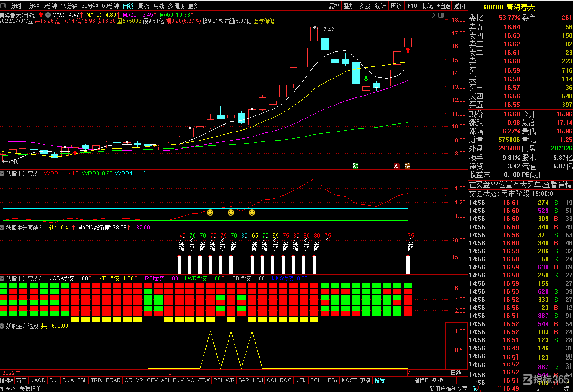Select the 日线 daily period tab
Screen dimensions: 573x392
[x=128, y=6]
